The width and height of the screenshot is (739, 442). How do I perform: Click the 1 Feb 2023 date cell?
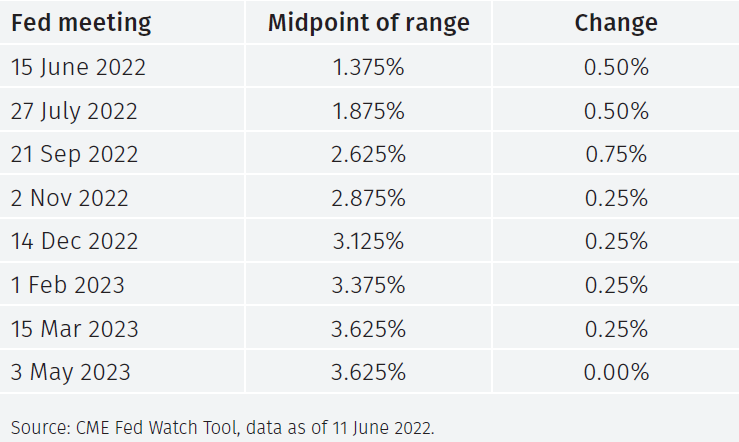point(68,285)
